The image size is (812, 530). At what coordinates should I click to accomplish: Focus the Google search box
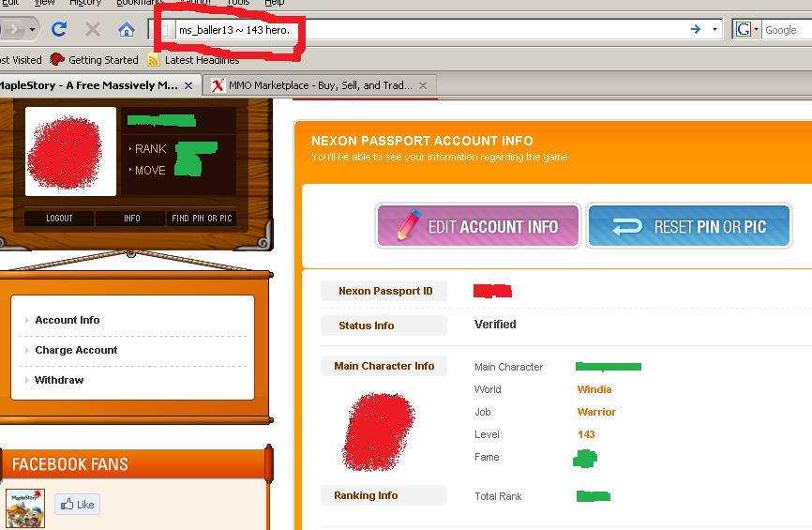pos(787,30)
